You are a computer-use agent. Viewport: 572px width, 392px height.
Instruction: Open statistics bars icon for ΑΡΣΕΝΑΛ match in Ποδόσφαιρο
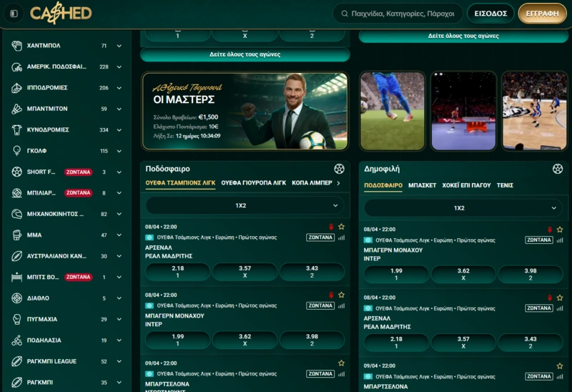tap(341, 237)
